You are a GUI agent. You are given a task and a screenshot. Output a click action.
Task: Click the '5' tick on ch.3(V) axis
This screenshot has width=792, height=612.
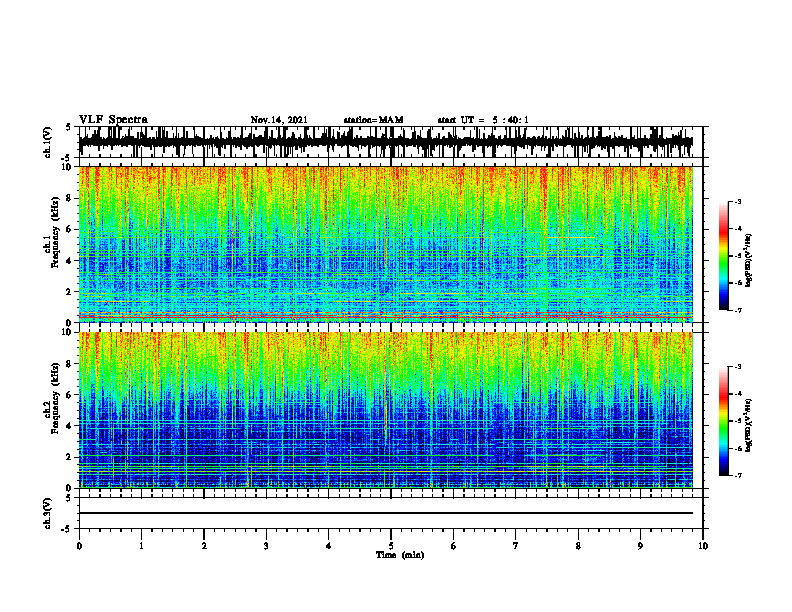(x=69, y=498)
